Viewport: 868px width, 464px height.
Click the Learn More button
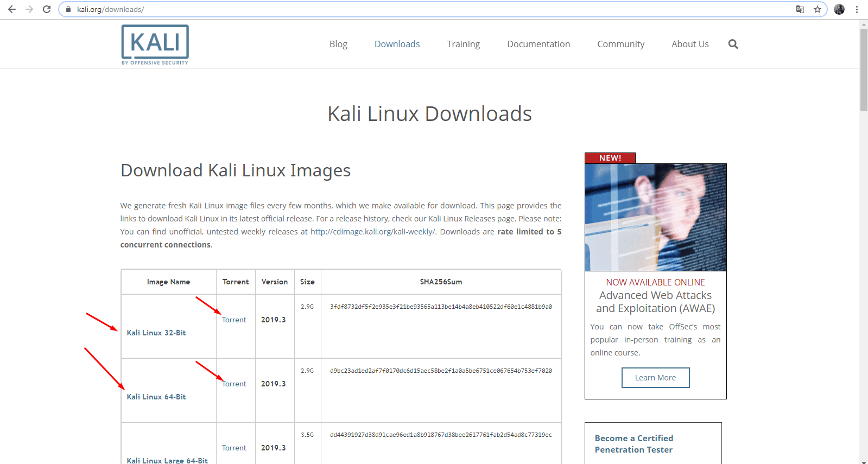click(655, 378)
